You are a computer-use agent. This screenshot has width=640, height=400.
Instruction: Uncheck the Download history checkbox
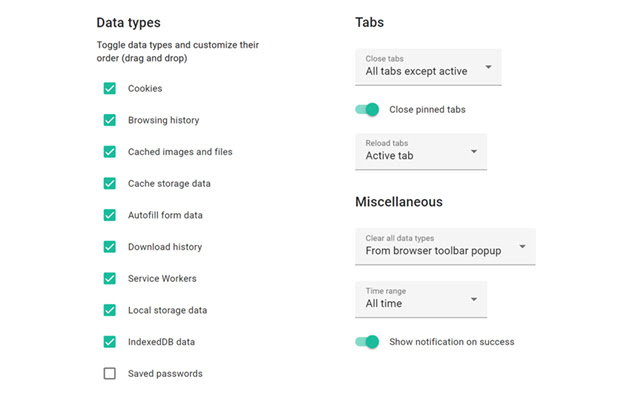[x=110, y=247]
